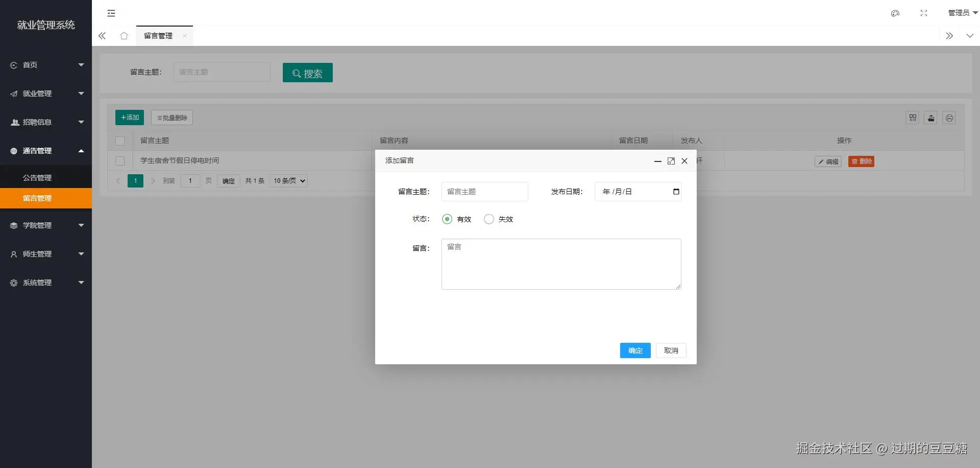The height and width of the screenshot is (468, 980).
Task: Open the 10条/页 page size selector
Action: click(288, 180)
